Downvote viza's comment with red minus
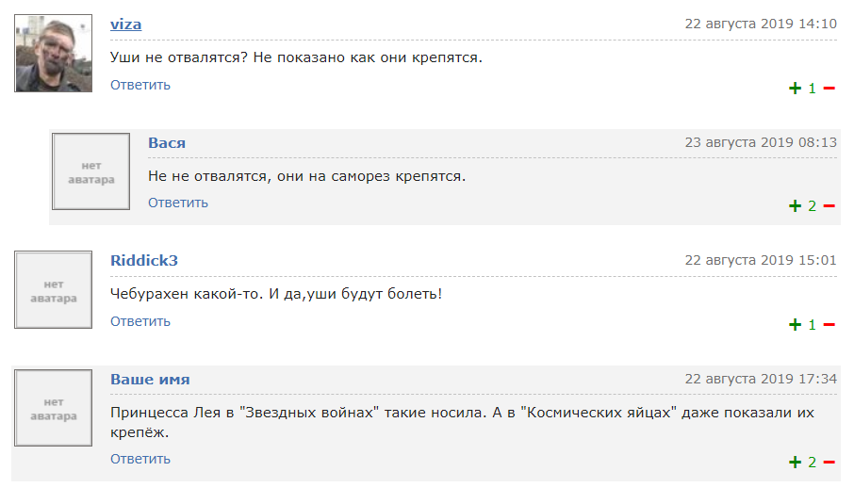This screenshot has height=504, width=854. 829,89
